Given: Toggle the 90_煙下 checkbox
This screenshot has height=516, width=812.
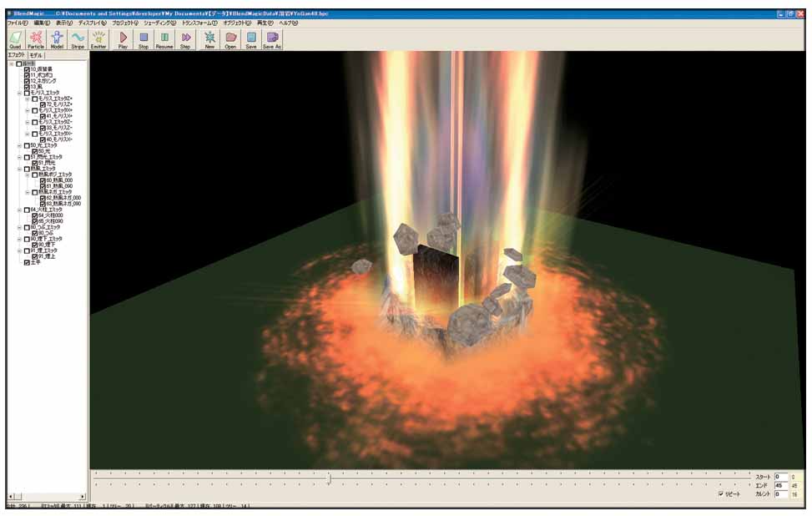Looking at the screenshot, I should click(35, 245).
